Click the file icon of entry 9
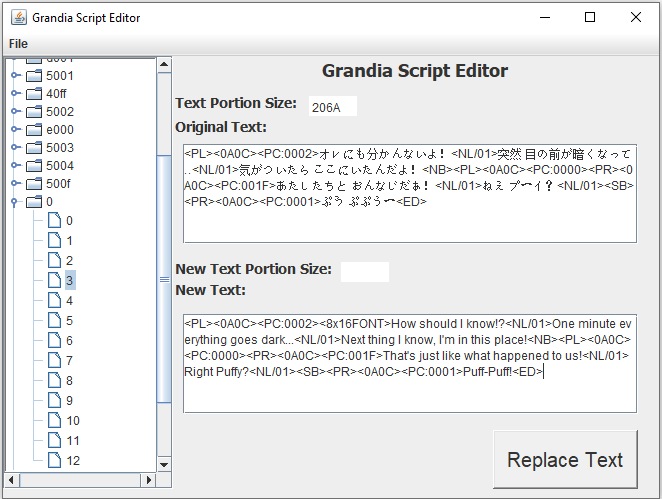The height and width of the screenshot is (499, 662). point(54,400)
